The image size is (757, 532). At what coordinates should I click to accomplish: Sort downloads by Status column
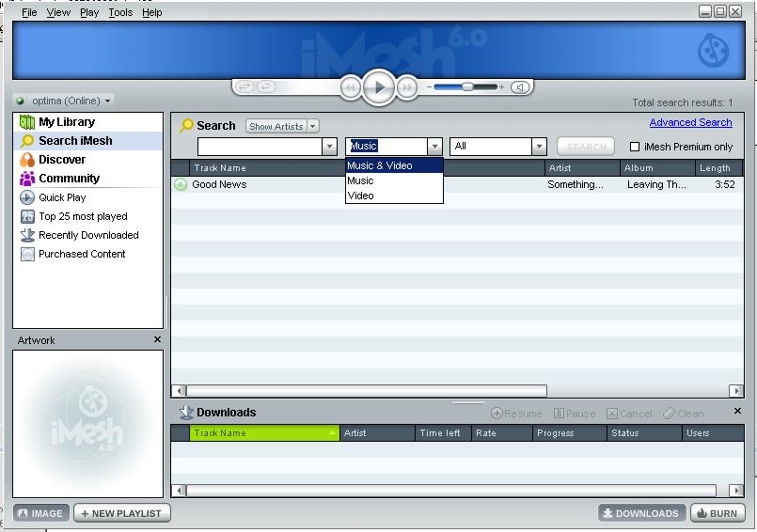(645, 433)
